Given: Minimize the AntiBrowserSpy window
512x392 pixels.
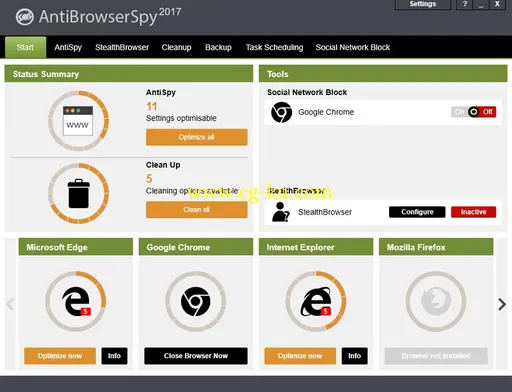Looking at the screenshot, I should pyautogui.click(x=481, y=4).
